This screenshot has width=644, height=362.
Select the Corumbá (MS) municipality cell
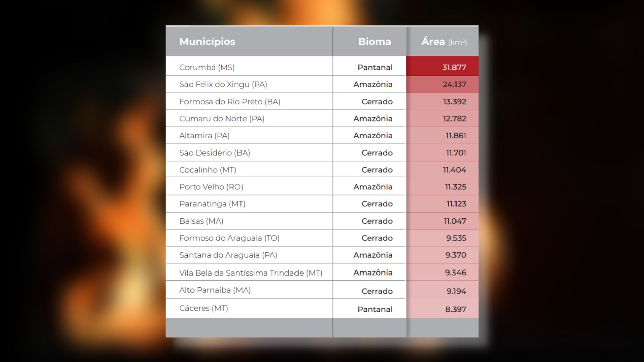[207, 67]
